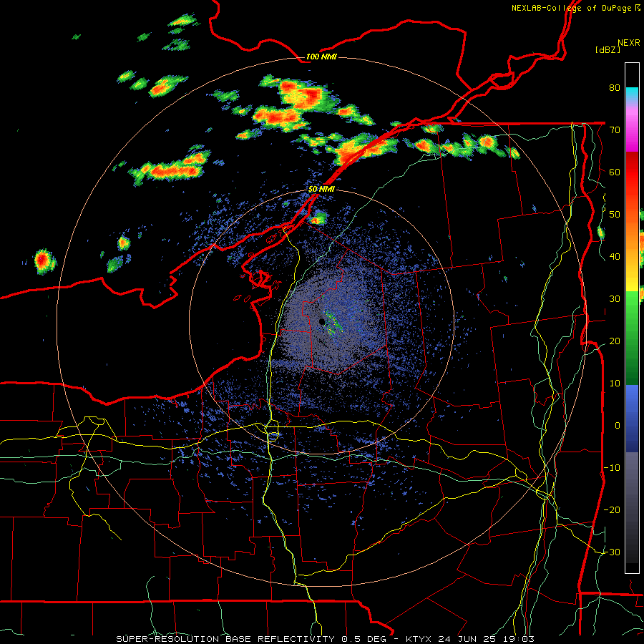Click the 60 value on dBZ scale

pyautogui.click(x=615, y=172)
